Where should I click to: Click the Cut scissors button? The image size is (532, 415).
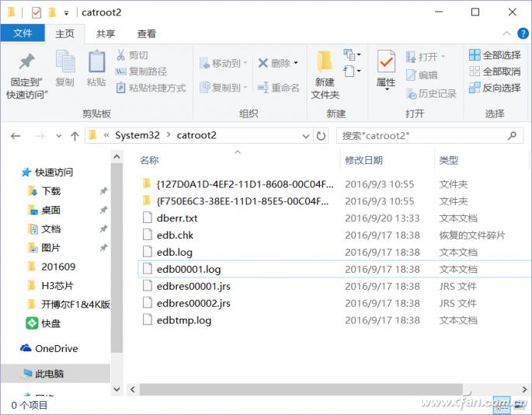pos(132,55)
